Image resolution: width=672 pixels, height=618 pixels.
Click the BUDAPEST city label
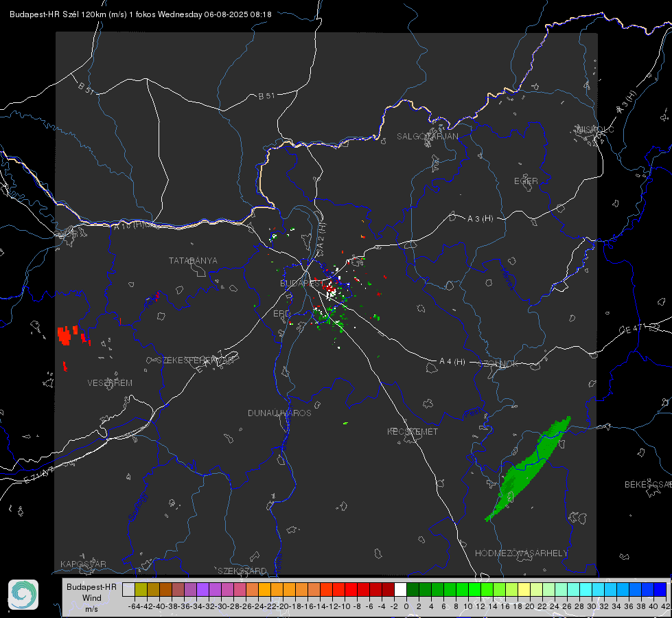coord(302,283)
